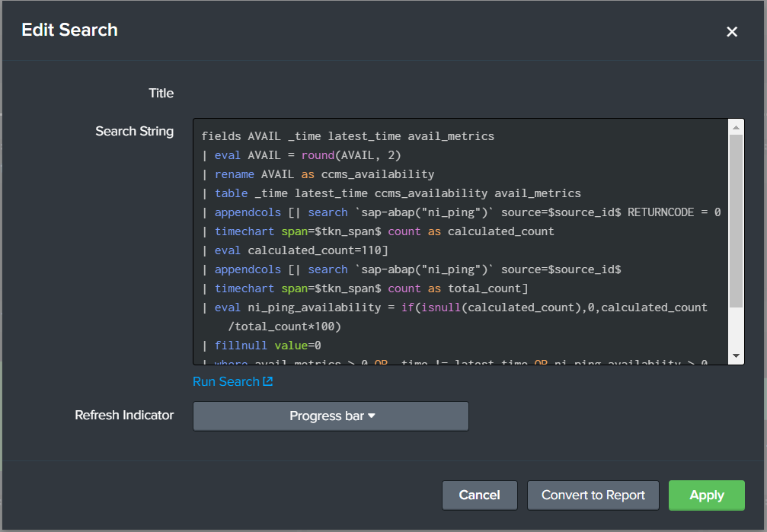Click the external-link icon beside Run Search
This screenshot has height=532, width=767.
(x=267, y=381)
